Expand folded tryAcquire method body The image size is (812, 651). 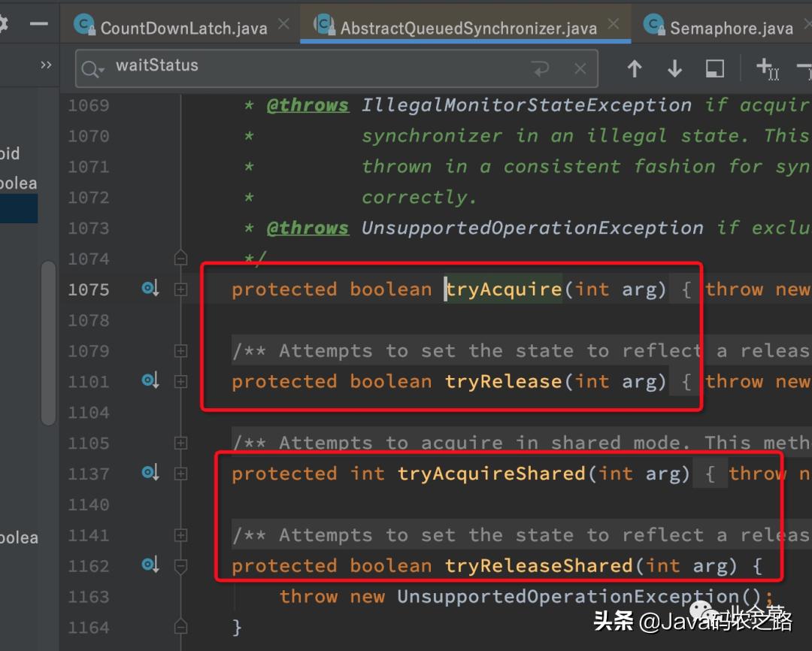(180, 289)
